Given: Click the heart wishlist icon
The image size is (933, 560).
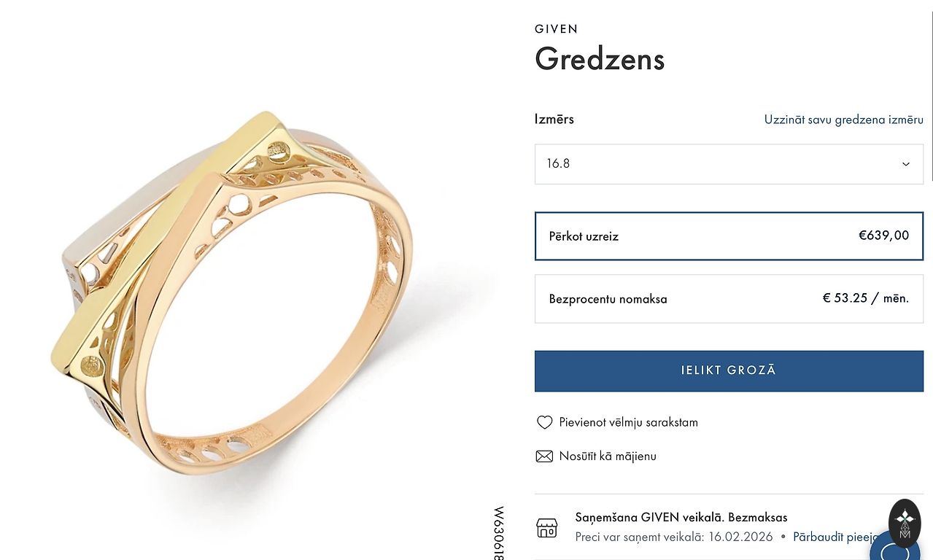Looking at the screenshot, I should pyautogui.click(x=544, y=422).
